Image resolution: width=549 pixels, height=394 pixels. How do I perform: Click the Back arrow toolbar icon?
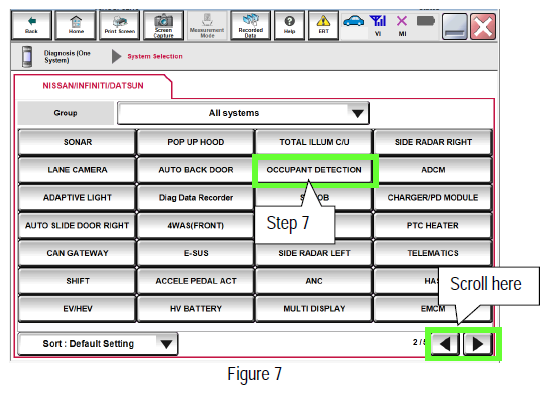[32, 25]
